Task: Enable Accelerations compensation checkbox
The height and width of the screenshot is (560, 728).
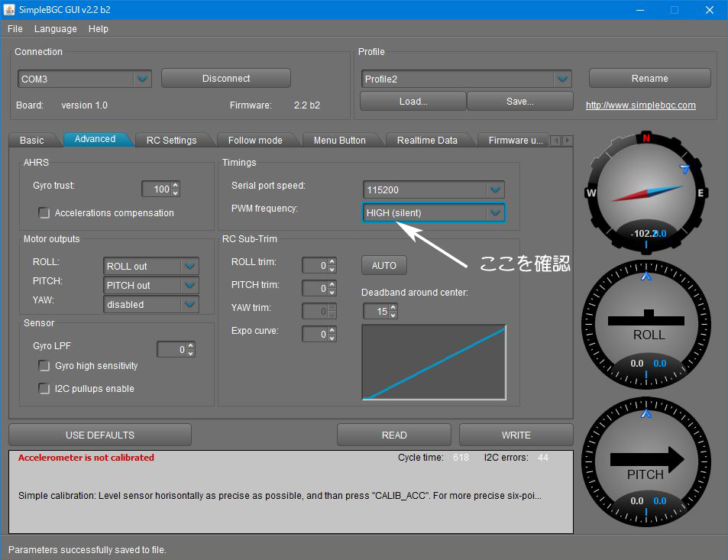Action: tap(44, 212)
